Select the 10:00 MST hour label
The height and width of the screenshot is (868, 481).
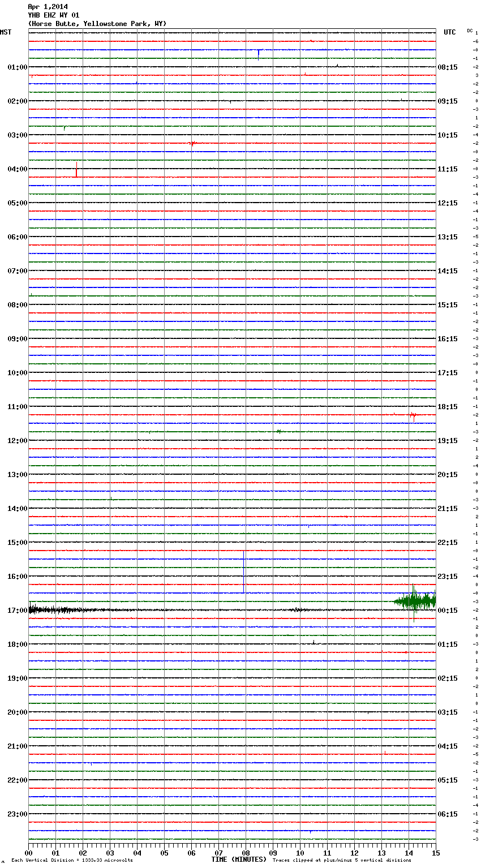(17, 372)
